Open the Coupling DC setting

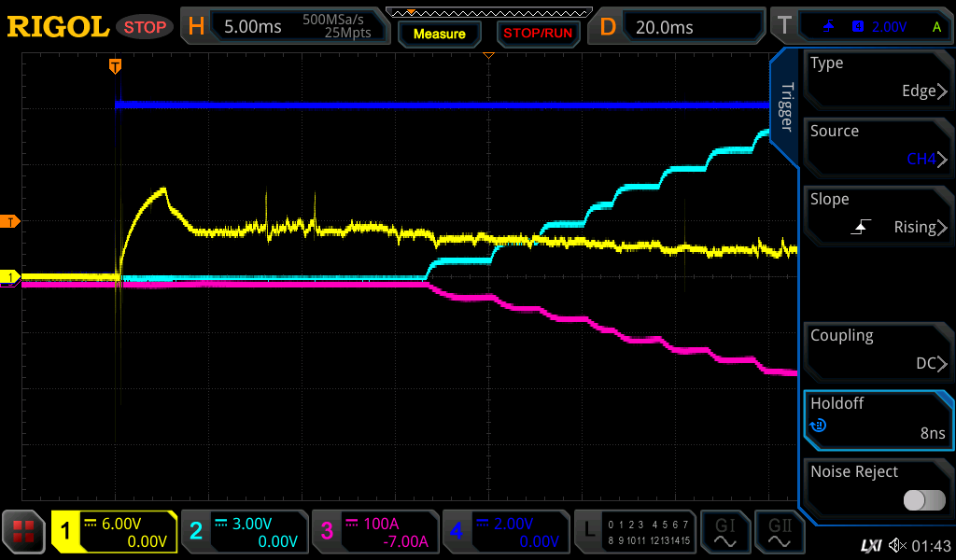[878, 351]
